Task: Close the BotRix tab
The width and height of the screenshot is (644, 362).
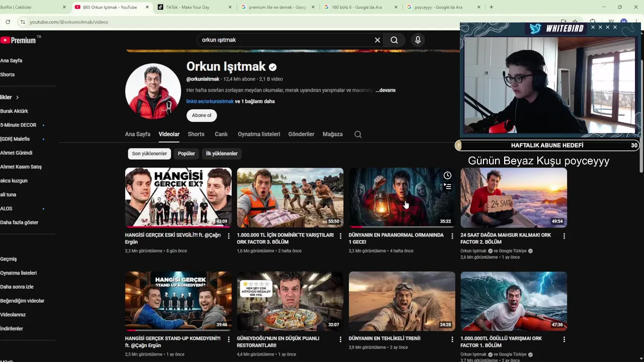Action: [64, 7]
